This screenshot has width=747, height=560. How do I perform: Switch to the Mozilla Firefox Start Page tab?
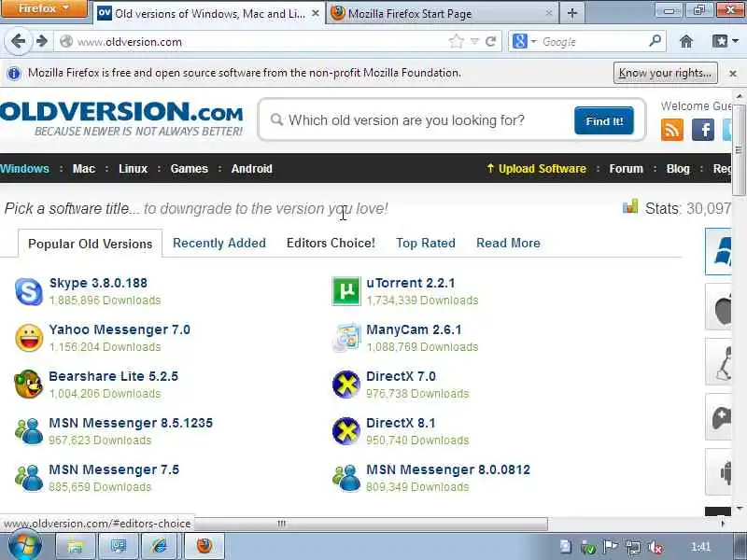click(x=442, y=13)
